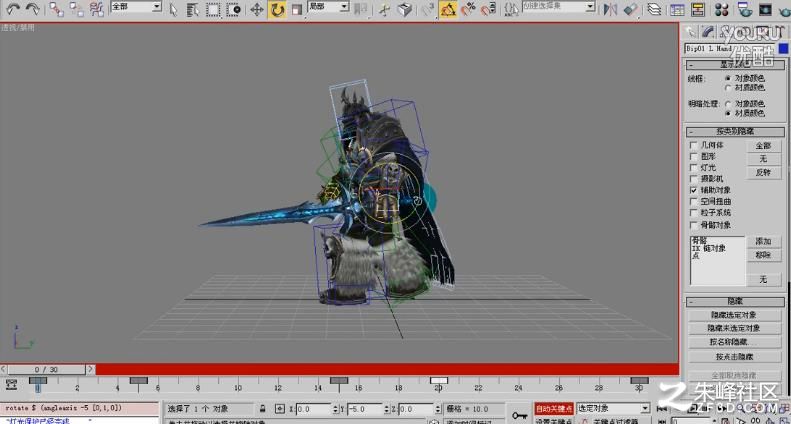
Task: Open the 局部 reference coordinate dropdown
Action: pyautogui.click(x=328, y=7)
